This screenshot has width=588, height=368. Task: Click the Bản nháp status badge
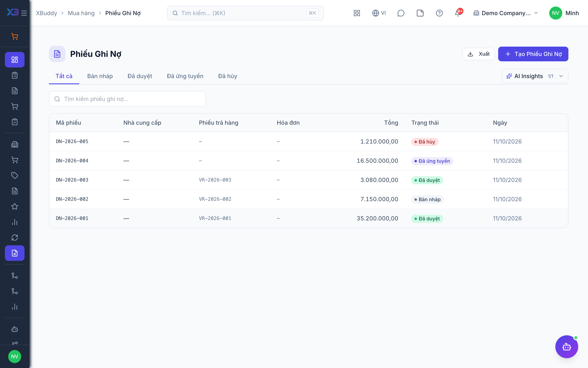pos(427,199)
